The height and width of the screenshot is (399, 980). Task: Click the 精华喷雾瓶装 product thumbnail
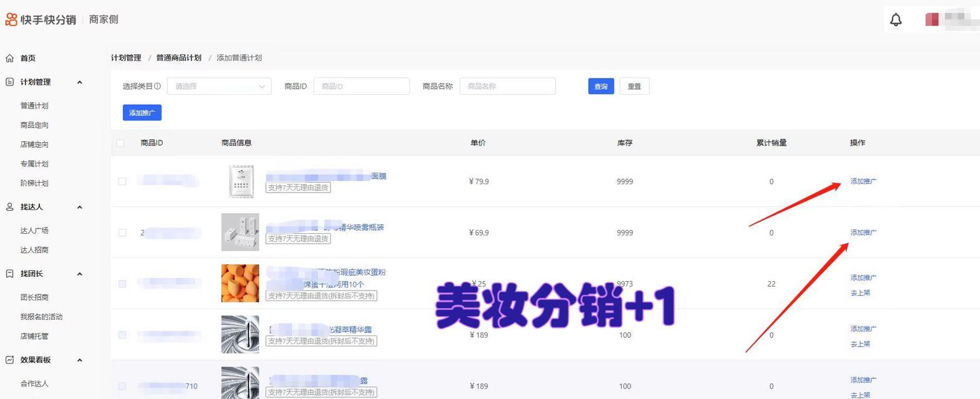click(240, 233)
